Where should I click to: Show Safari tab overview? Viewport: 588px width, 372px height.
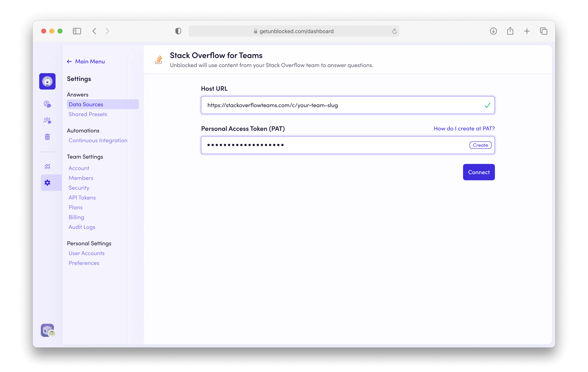[x=544, y=31]
